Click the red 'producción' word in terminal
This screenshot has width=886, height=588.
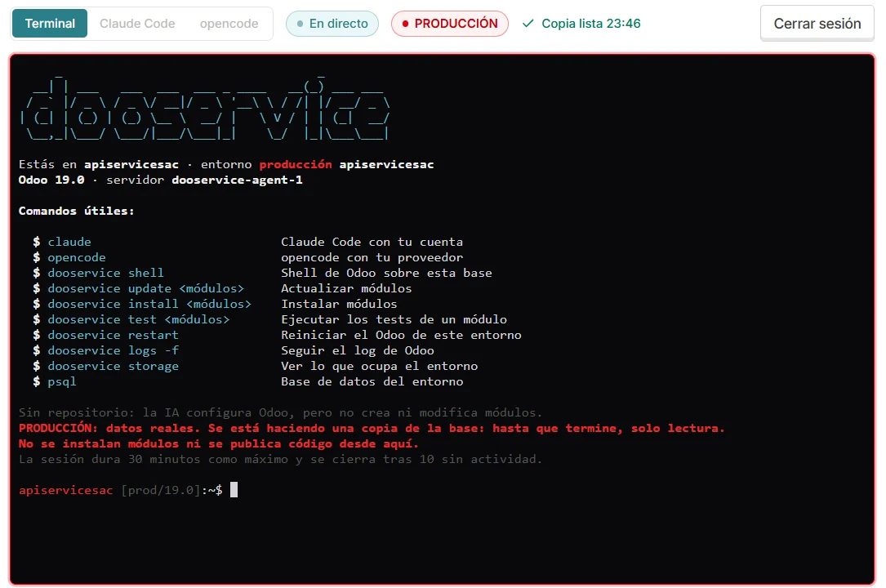(x=296, y=164)
